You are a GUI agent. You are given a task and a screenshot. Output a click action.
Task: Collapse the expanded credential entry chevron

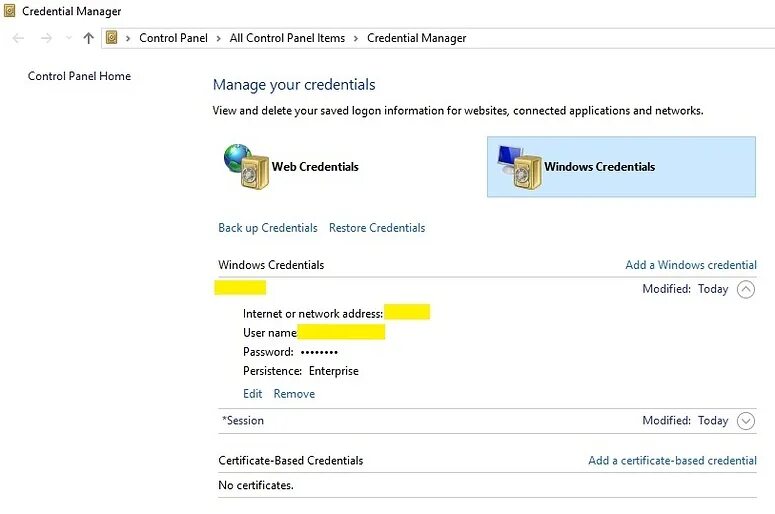746,289
